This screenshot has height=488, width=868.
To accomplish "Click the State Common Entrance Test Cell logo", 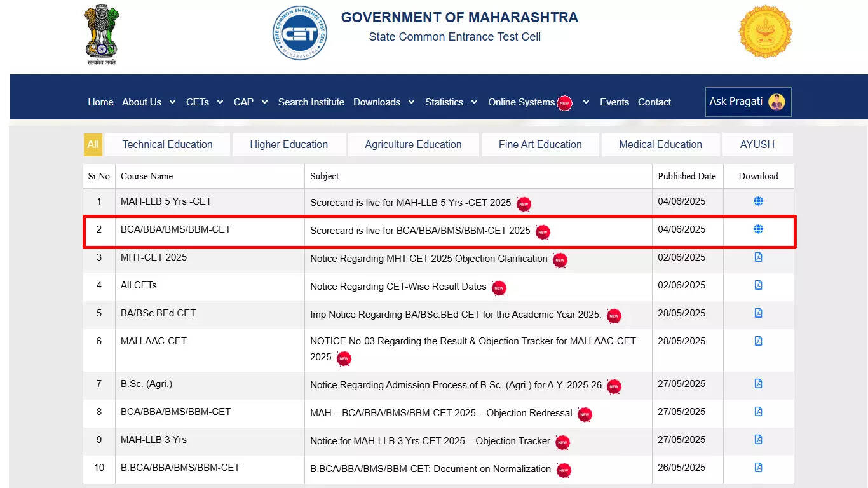I will coord(299,33).
